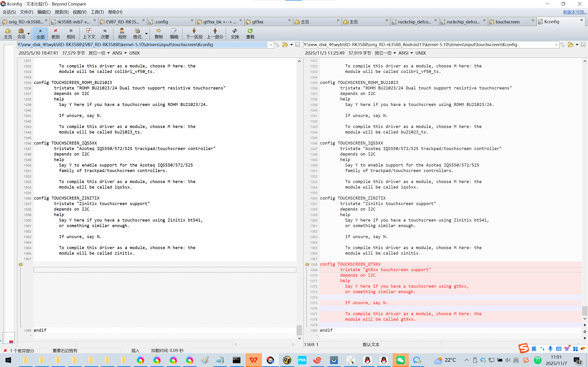Switch to the touchscreen tab
Image resolution: width=588 pixels, height=367 pixels.
pos(507,22)
